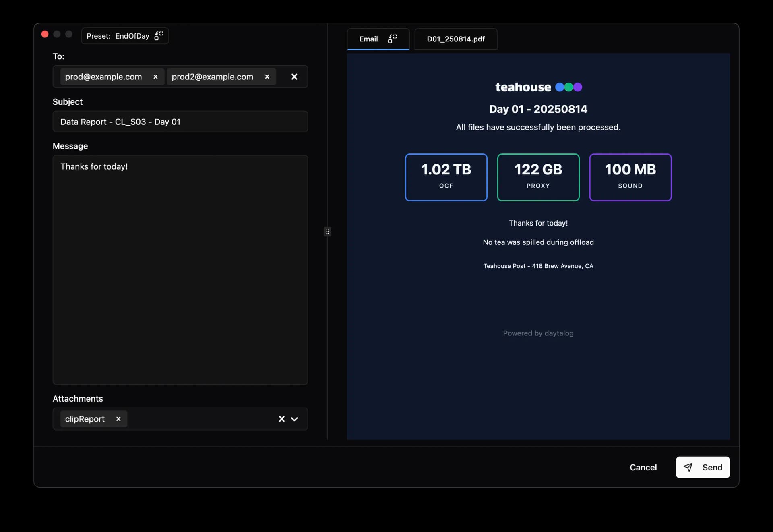Click inside the Message text area
This screenshot has width=773, height=532.
[180, 270]
